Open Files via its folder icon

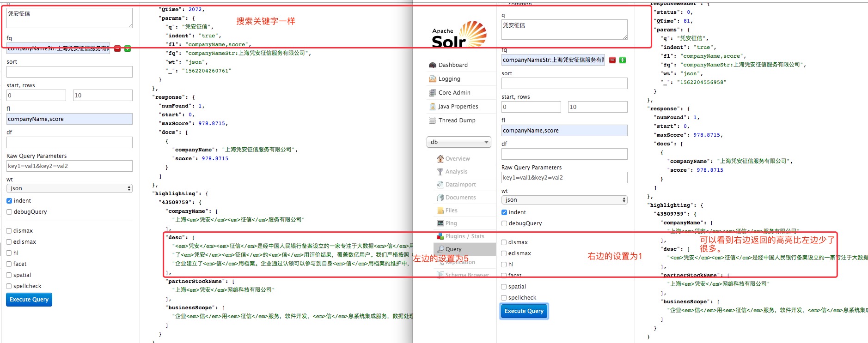tap(440, 211)
